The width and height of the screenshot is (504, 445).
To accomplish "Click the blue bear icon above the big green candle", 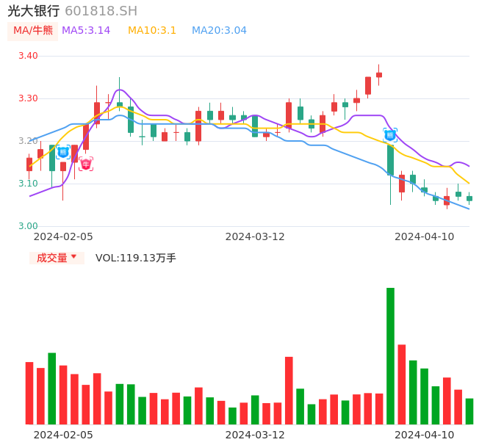I will [x=390, y=135].
